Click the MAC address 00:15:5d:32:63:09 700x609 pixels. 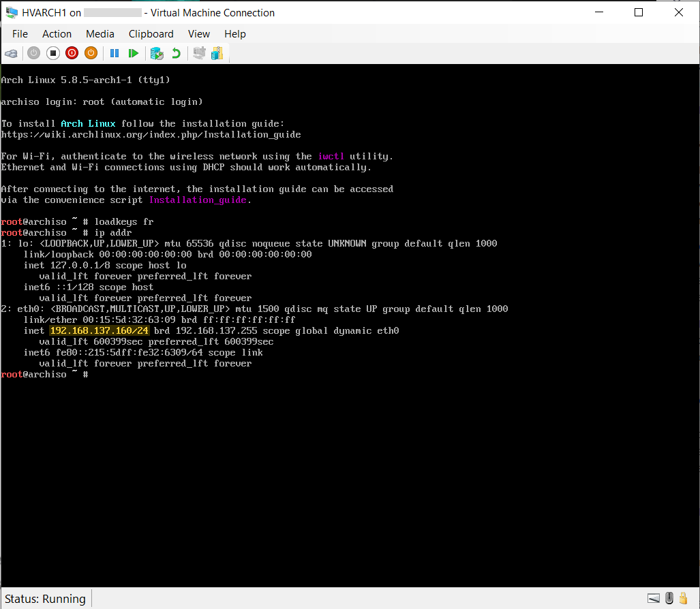[129, 320]
